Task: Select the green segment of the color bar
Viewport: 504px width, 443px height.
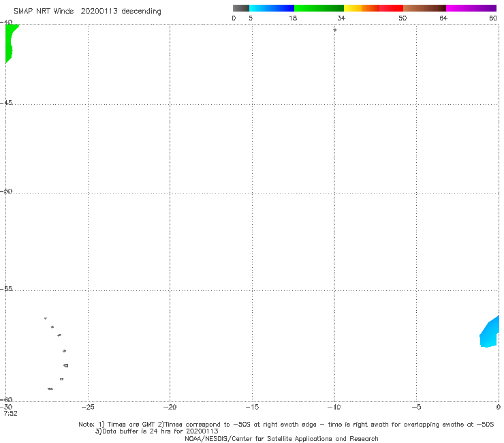Action: [319, 8]
